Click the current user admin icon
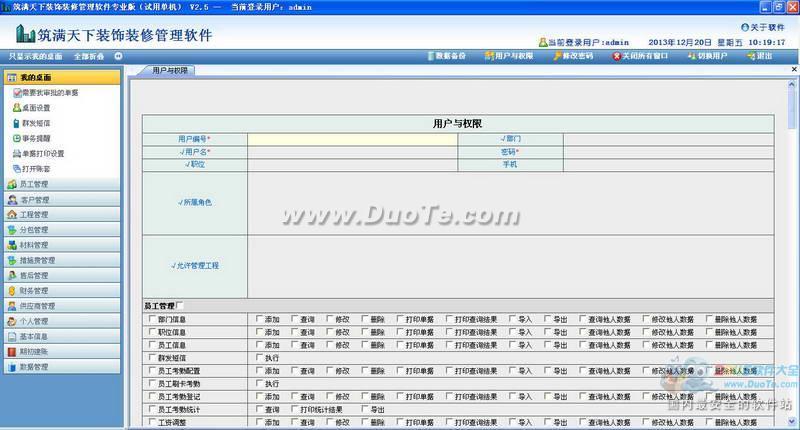Screen dimensions: 800x430 [x=543, y=42]
